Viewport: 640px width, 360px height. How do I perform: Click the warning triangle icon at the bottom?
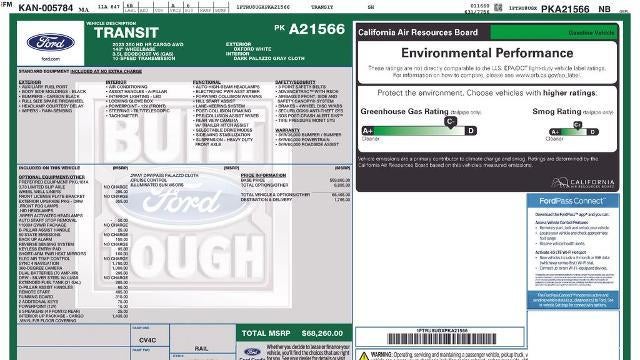coord(364,356)
